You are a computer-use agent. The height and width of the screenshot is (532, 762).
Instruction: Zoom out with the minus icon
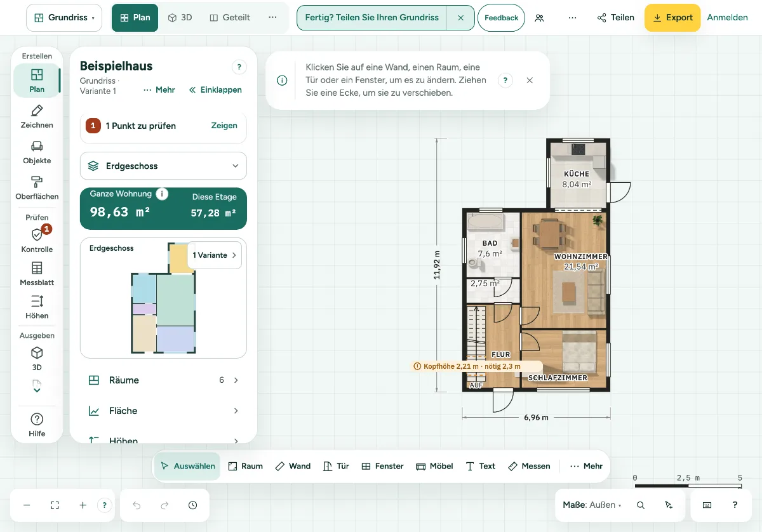pos(27,505)
